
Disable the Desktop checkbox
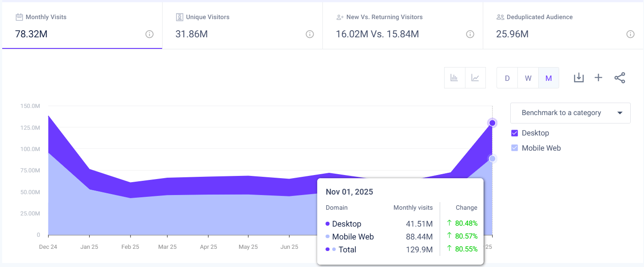(514, 133)
